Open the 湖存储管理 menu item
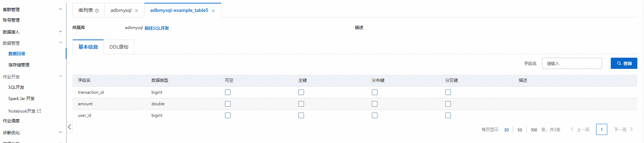 click(x=19, y=65)
